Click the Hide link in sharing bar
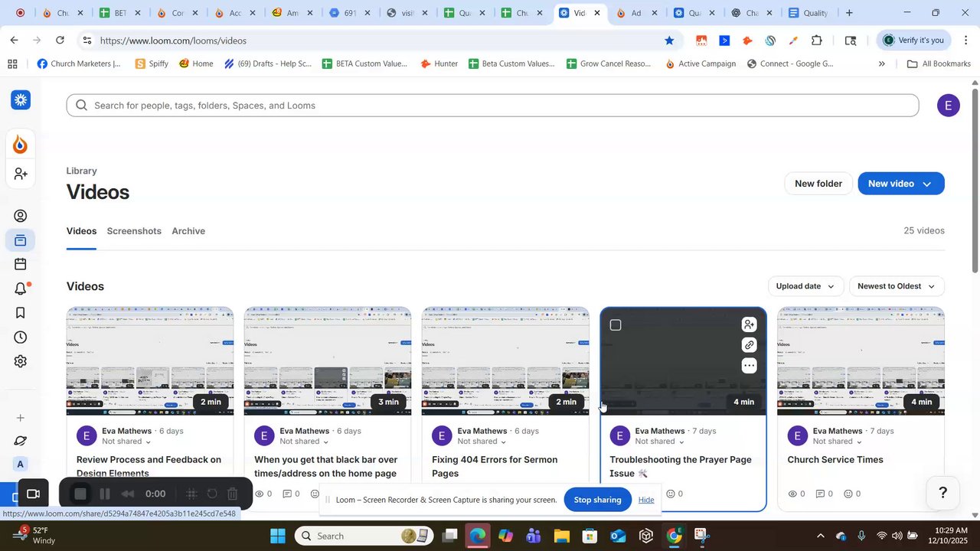Viewport: 980px width, 551px height. 646,500
